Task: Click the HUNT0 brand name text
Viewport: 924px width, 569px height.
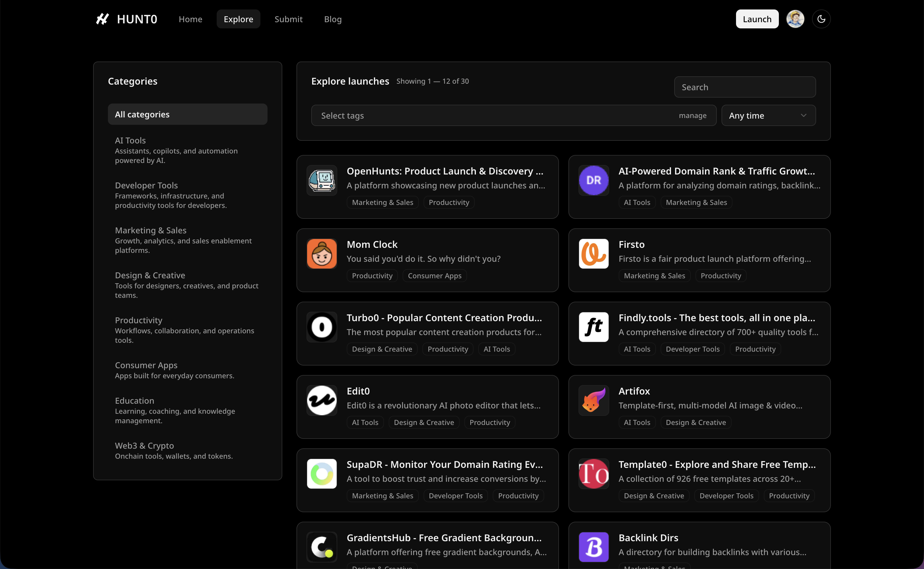Action: (x=137, y=19)
